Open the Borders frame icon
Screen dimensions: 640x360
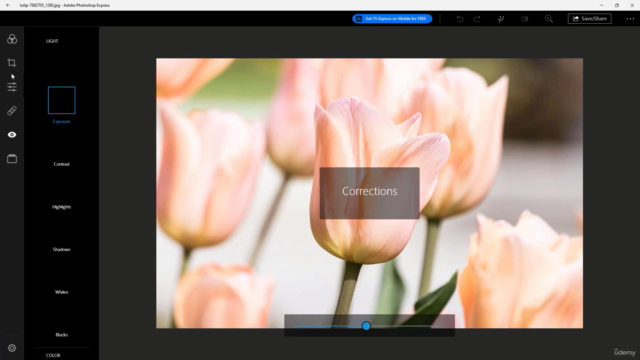click(x=12, y=158)
